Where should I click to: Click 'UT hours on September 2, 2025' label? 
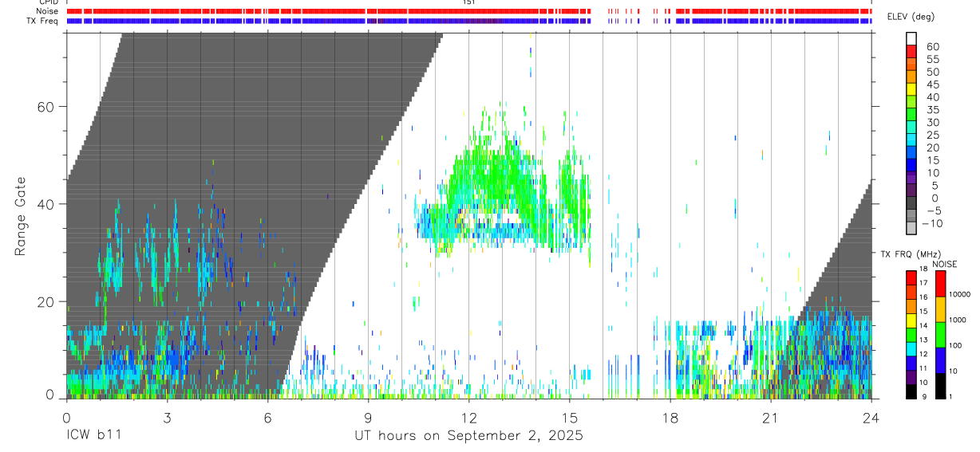(x=468, y=436)
